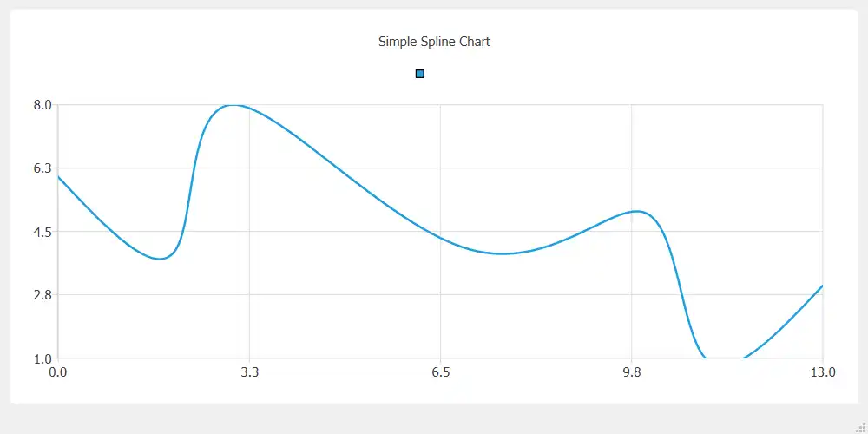The image size is (868, 434).
Task: Select the 8.0 y-axis label
Action: (43, 105)
